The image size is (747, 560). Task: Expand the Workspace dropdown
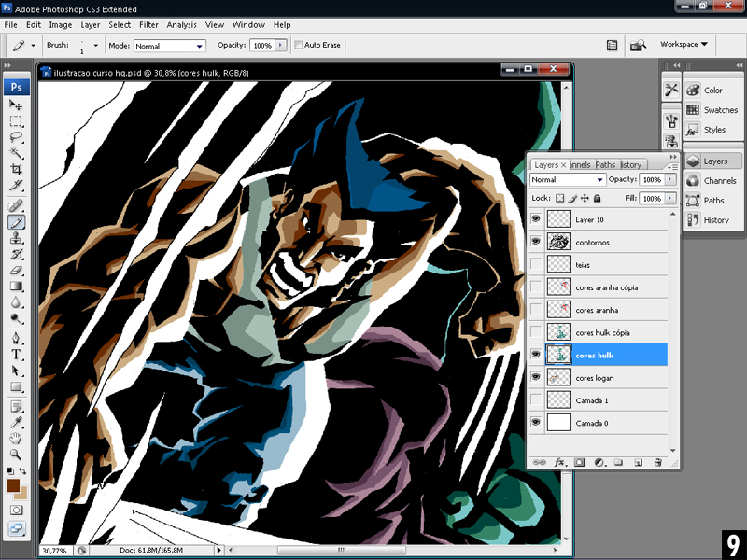coord(684,44)
